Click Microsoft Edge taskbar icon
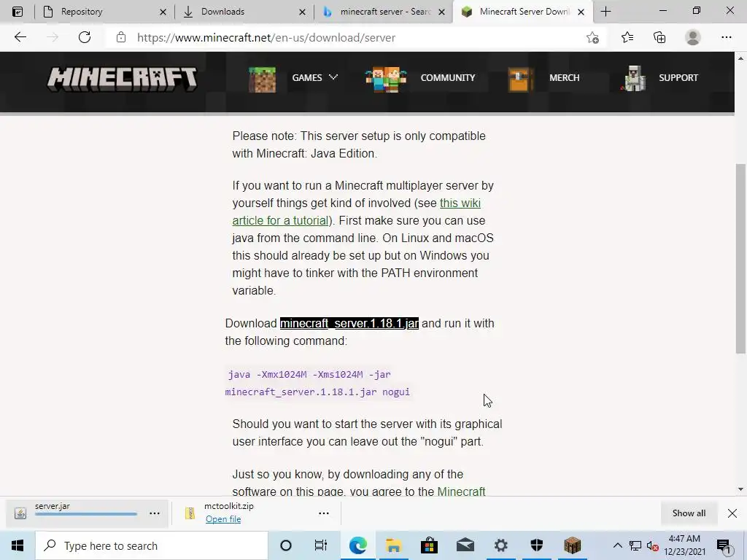 [357, 545]
